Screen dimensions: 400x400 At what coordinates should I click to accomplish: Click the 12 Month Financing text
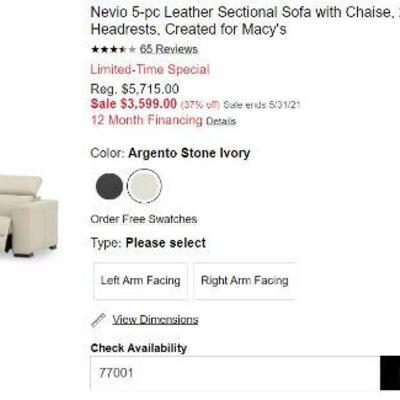point(147,120)
